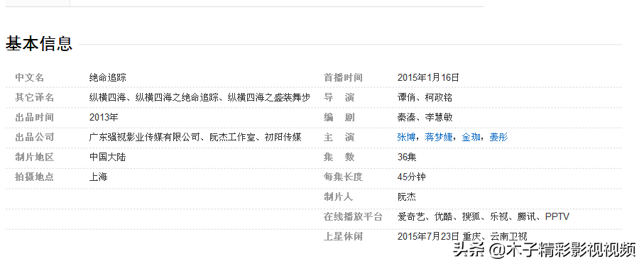Click the 每集长度 label
644x266 pixels.
click(343, 177)
